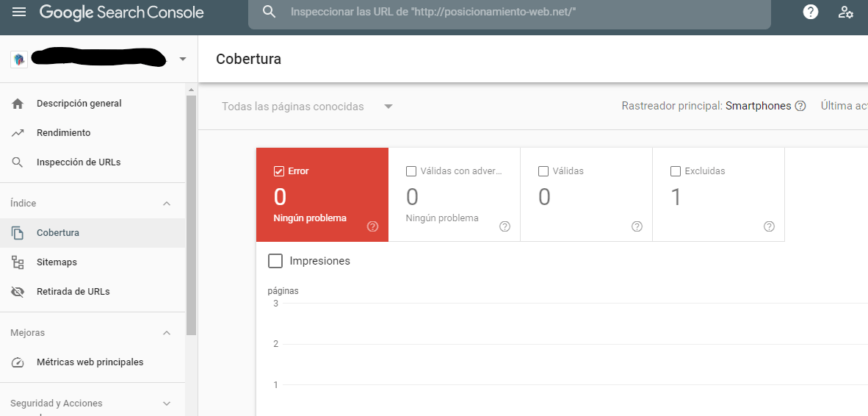
Task: Click help icon in Excluidas card
Action: [x=769, y=226]
